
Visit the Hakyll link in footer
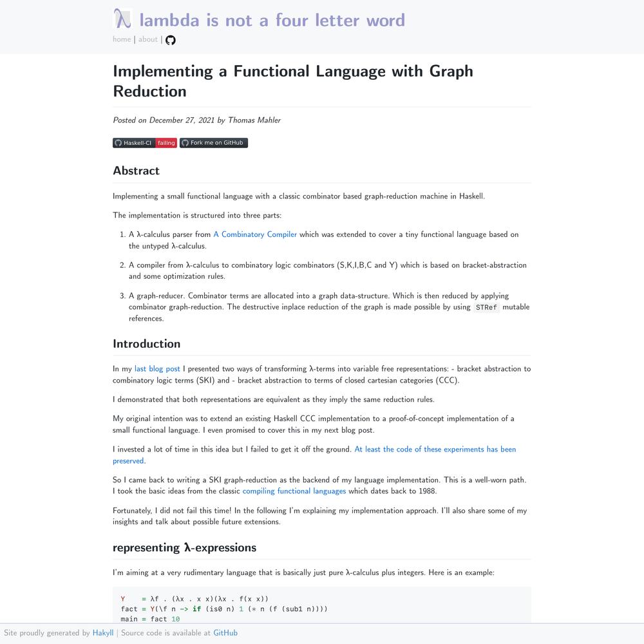pyautogui.click(x=103, y=632)
